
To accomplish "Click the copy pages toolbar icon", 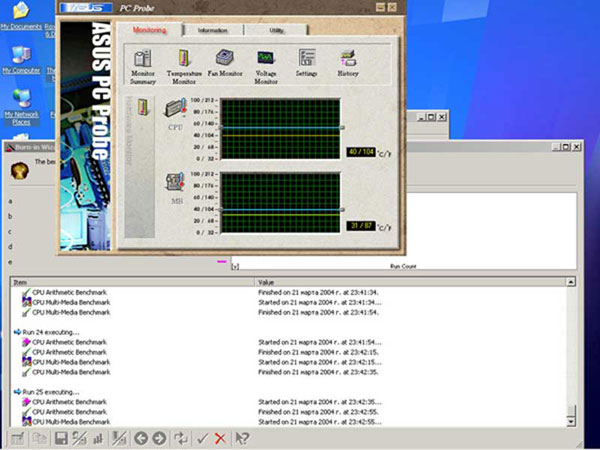I will click(39, 438).
